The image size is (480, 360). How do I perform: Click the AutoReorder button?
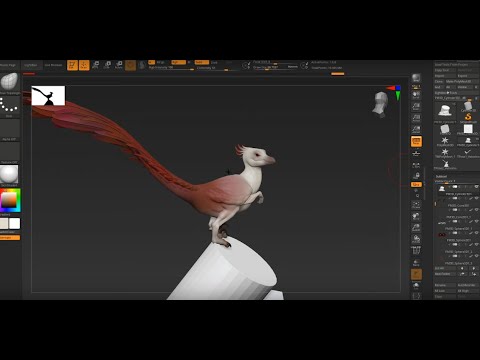pos(467,285)
